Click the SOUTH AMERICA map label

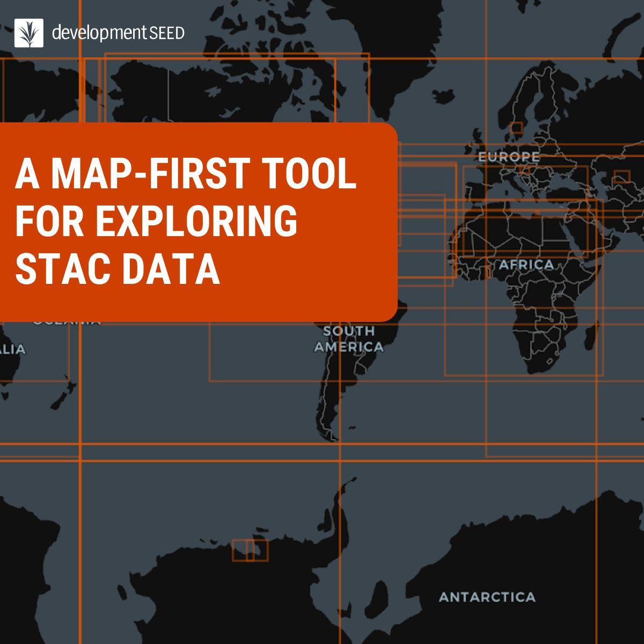pos(349,339)
